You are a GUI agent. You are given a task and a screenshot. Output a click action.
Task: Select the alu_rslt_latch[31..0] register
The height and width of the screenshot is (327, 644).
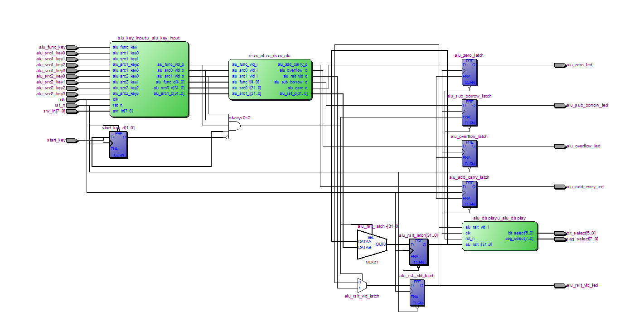pyautogui.click(x=419, y=252)
